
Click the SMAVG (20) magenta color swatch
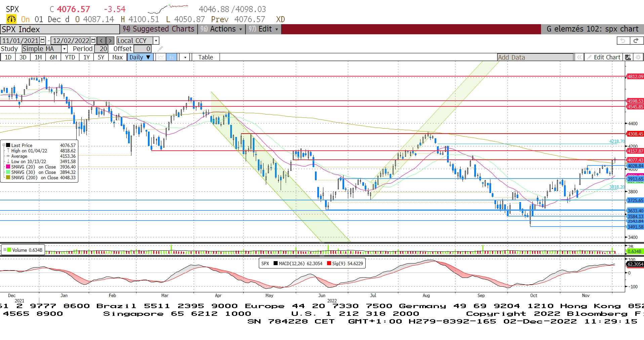(x=8, y=167)
